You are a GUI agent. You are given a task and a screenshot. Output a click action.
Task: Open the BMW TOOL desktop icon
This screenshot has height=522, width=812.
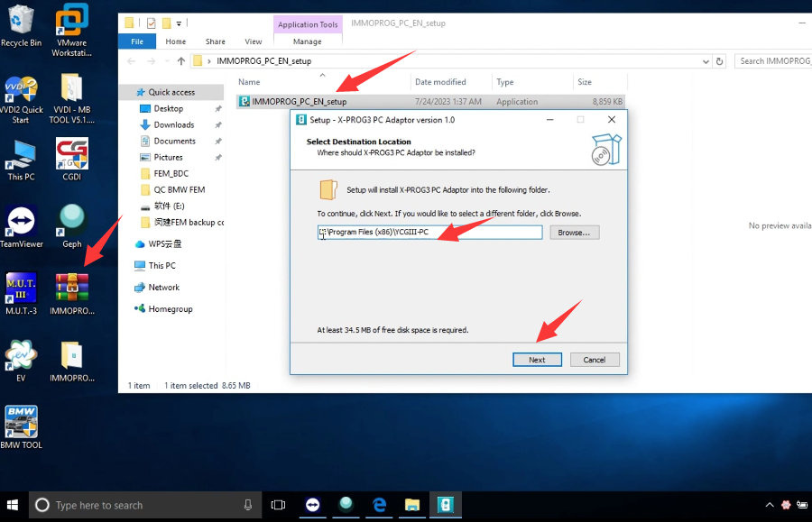[20, 421]
